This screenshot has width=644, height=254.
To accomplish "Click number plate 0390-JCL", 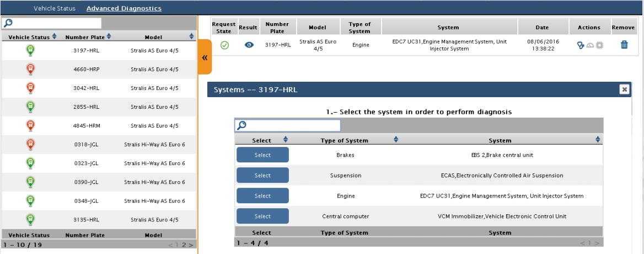I will [87, 182].
